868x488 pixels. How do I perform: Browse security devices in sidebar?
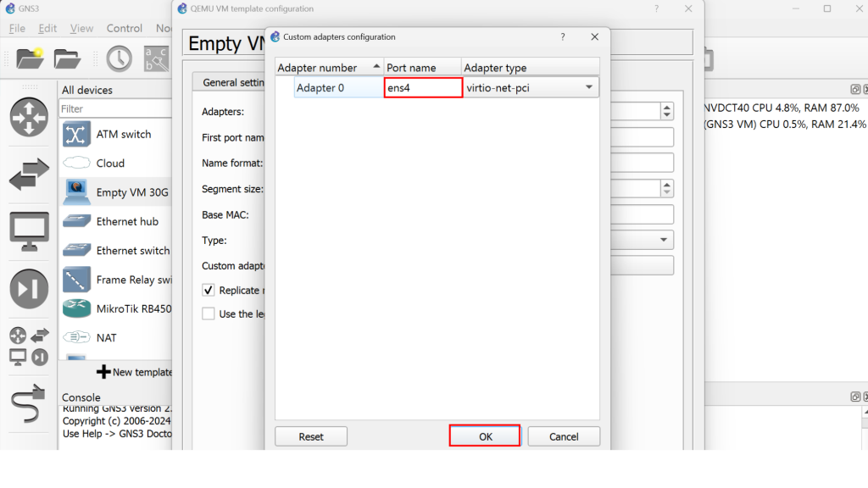29,289
